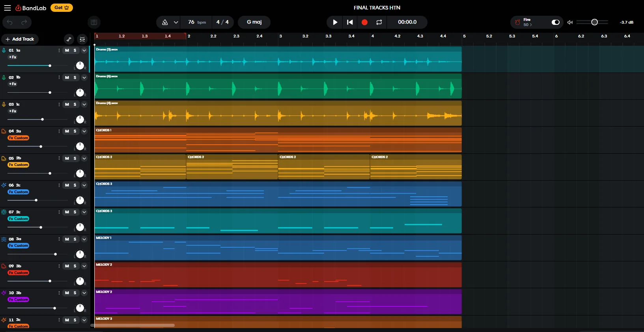Click the track options icon next to automation
Image resolution: width=644 pixels, height=332 pixels.
[x=82, y=39]
